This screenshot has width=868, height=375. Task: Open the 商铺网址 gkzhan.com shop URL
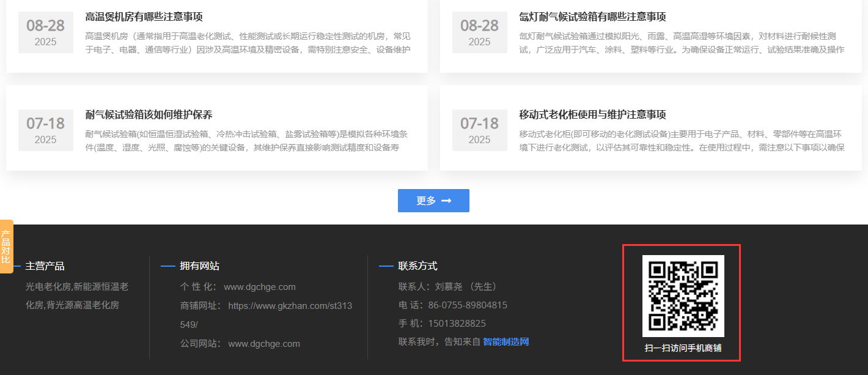click(290, 306)
